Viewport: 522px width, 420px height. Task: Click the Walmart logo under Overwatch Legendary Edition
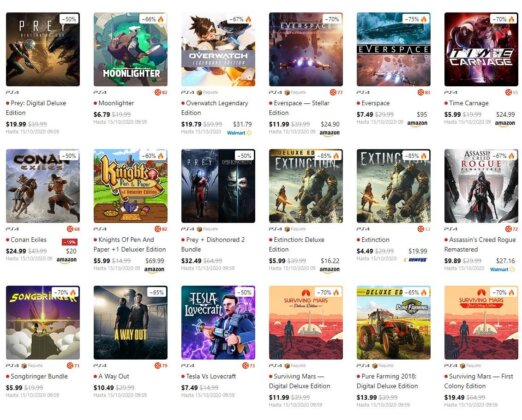[239, 133]
